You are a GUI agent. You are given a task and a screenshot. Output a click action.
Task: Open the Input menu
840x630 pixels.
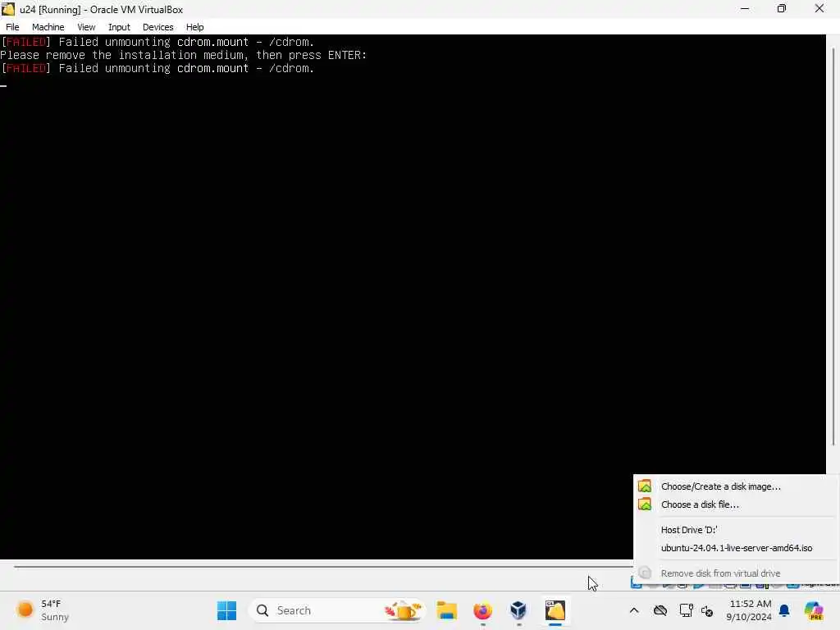pyautogui.click(x=119, y=27)
